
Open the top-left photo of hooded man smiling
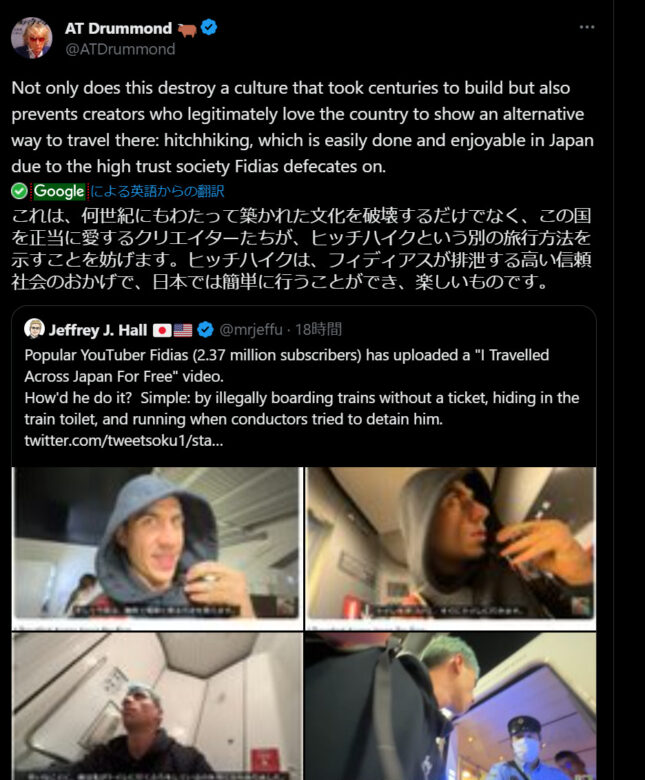(x=157, y=549)
